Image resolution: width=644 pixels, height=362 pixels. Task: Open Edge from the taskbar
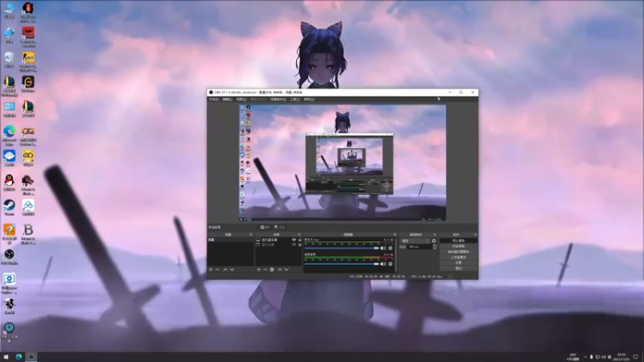tap(19, 356)
